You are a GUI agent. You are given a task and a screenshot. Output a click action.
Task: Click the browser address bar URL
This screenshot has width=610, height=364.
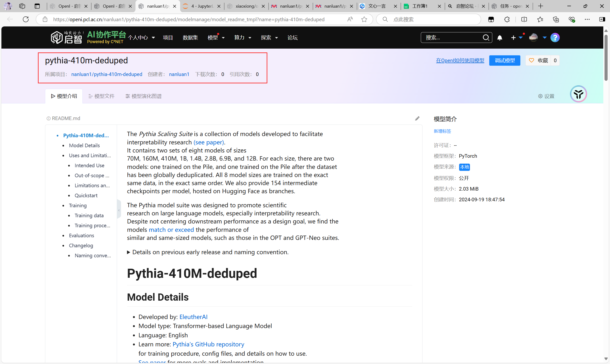(x=189, y=19)
